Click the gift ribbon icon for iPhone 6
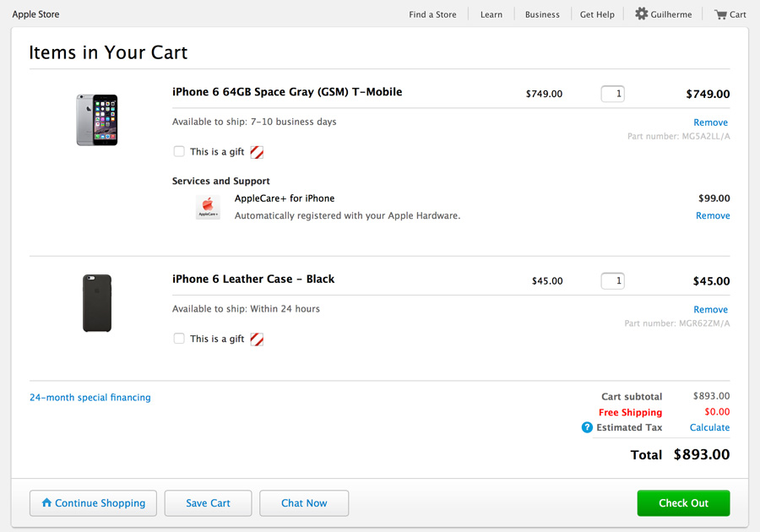This screenshot has width=760, height=532. pyautogui.click(x=257, y=152)
